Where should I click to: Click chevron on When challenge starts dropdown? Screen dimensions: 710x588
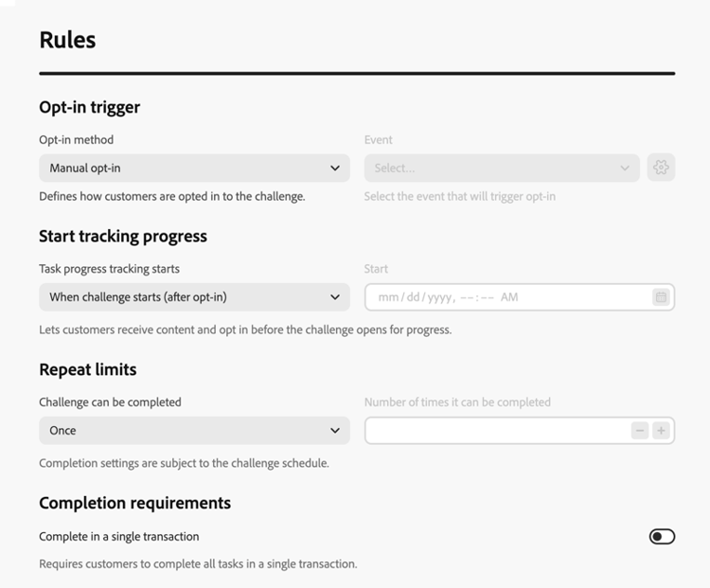(x=334, y=297)
